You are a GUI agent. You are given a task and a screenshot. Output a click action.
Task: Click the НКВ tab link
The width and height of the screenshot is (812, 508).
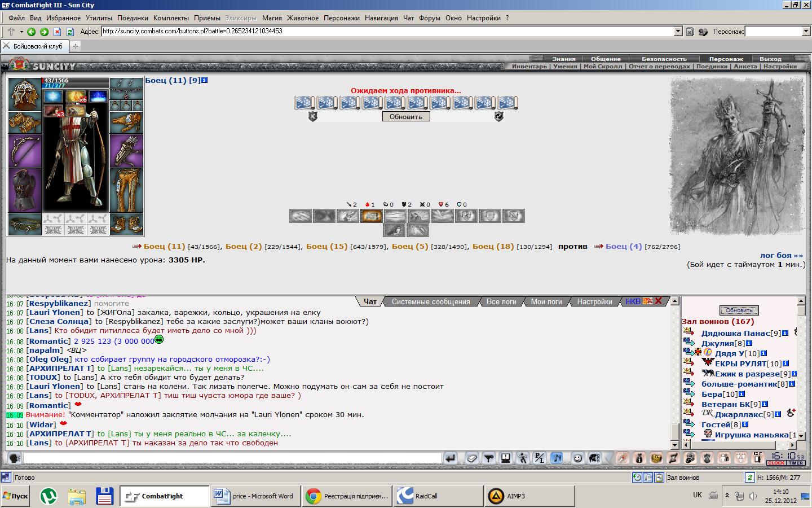(633, 301)
